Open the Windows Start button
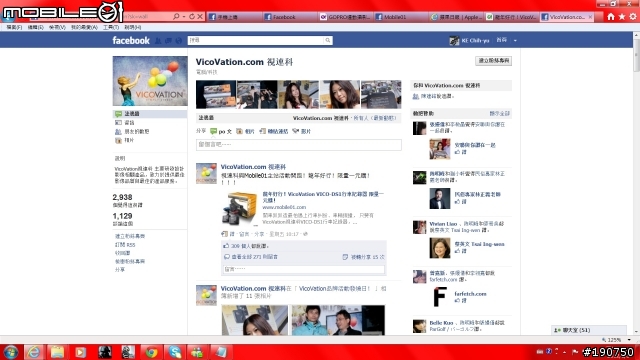 11,352
